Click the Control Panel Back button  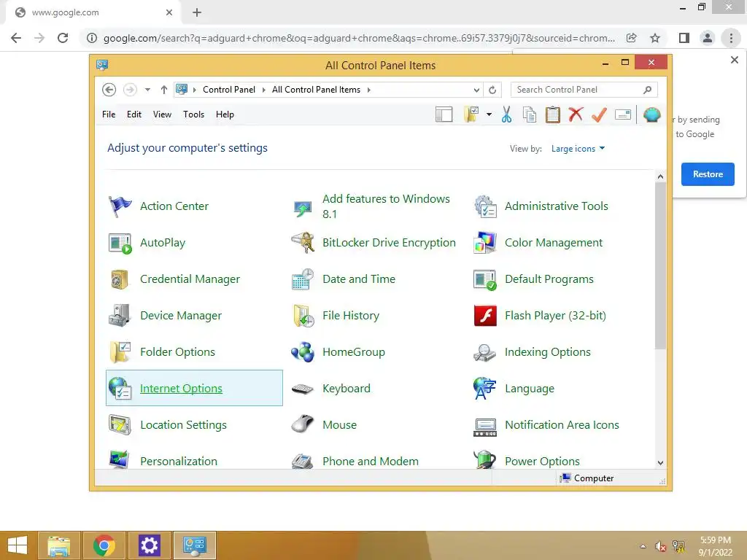109,90
